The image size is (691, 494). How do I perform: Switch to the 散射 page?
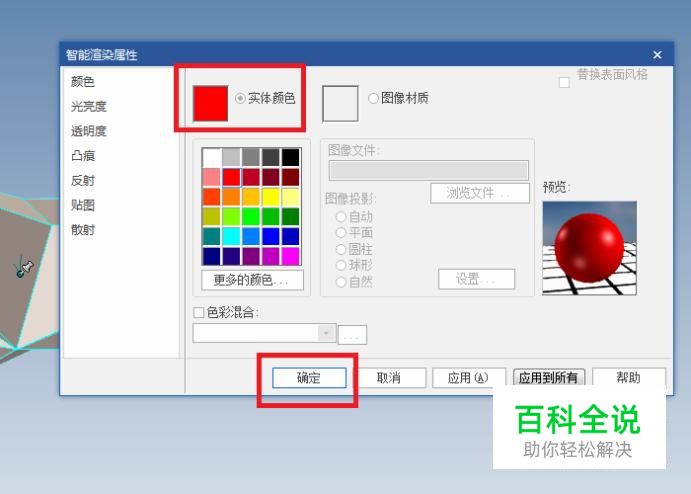(82, 230)
